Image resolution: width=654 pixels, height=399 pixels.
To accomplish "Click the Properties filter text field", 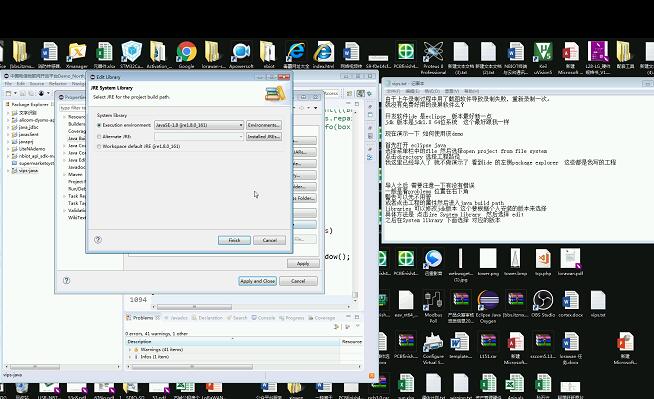I will (73, 108).
